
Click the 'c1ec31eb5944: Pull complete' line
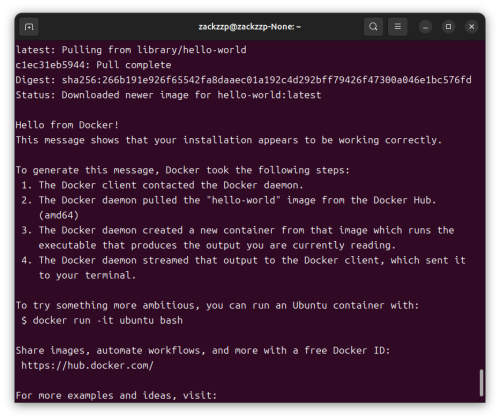93,65
